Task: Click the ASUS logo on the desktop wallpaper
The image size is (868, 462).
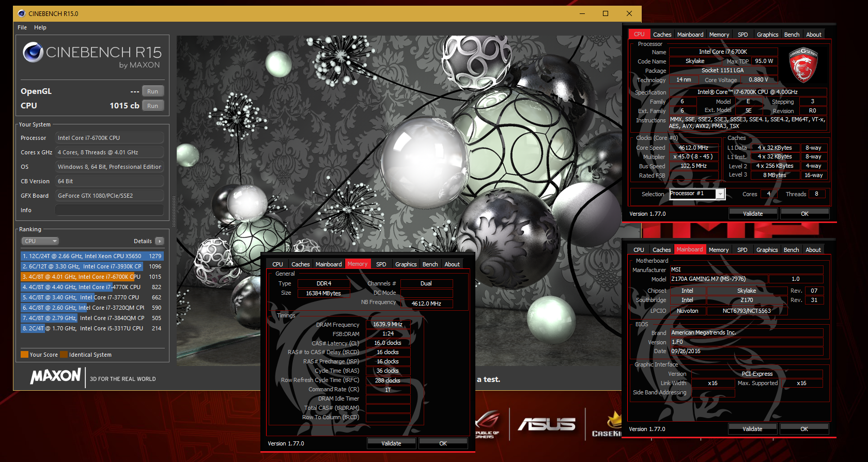Action: [x=547, y=424]
